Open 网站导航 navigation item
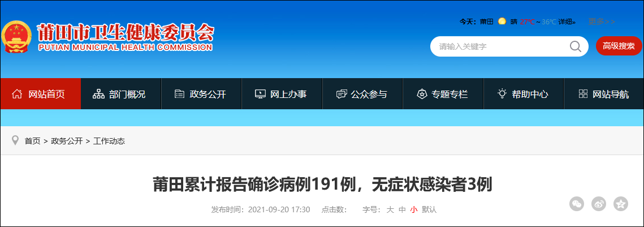 604,94
